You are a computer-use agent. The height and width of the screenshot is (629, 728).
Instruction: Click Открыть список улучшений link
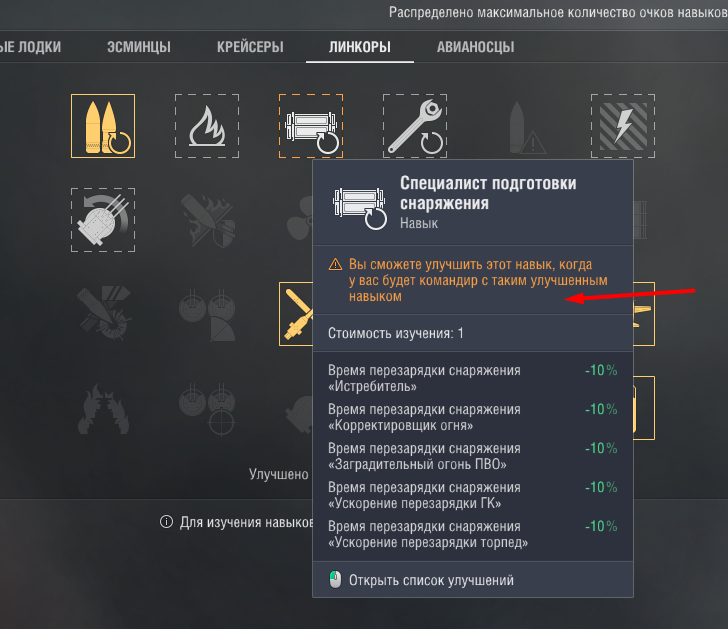click(431, 580)
